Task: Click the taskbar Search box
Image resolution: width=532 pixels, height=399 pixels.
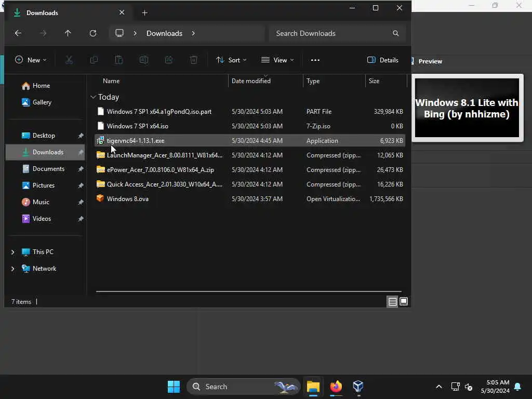Action: [x=243, y=387]
